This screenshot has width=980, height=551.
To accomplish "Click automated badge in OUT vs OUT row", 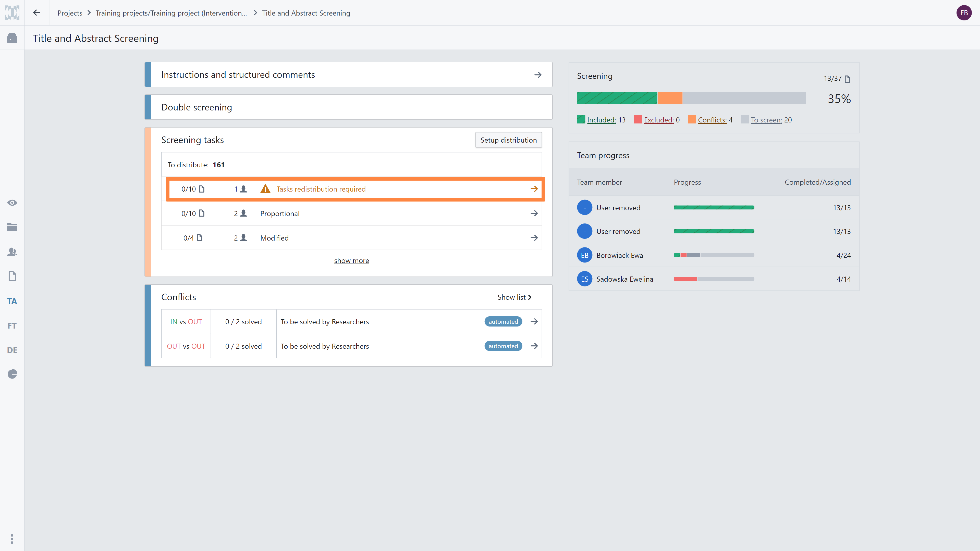I will [x=503, y=346].
